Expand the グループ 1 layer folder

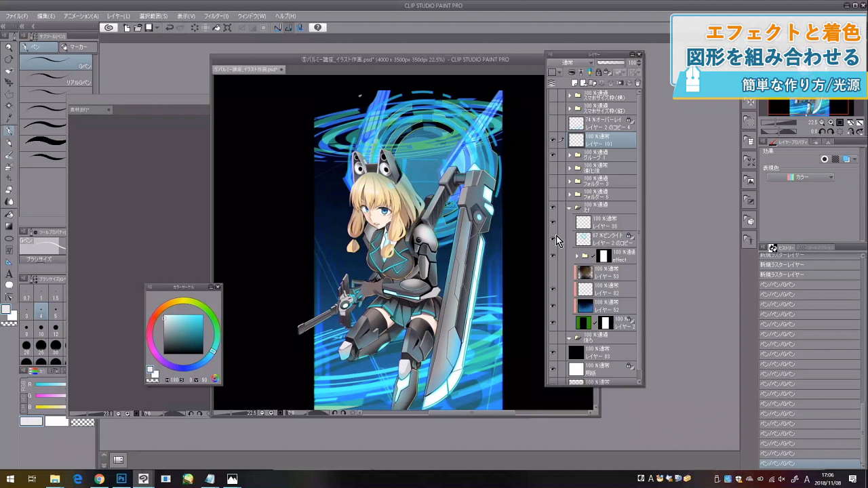570,155
